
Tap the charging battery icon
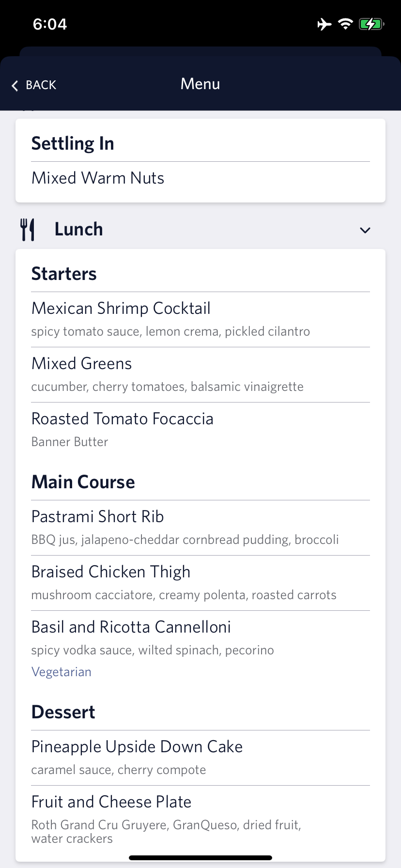tap(371, 24)
